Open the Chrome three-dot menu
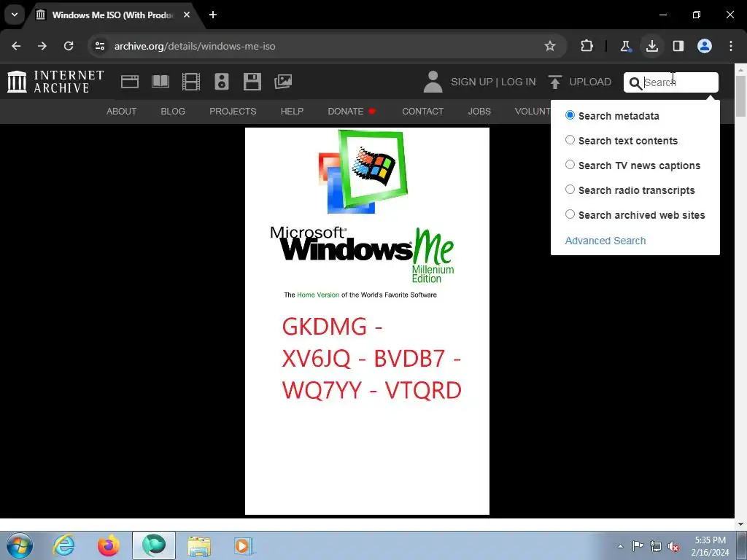 pos(731,46)
